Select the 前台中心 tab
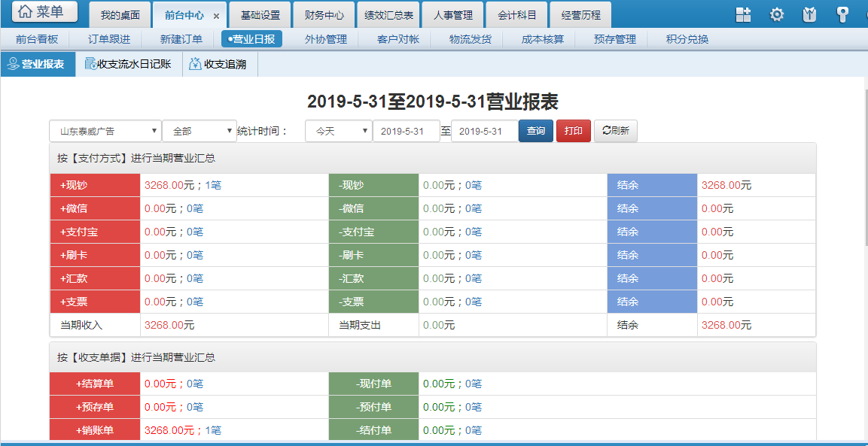Viewport: 868px width, 446px height. [184, 16]
